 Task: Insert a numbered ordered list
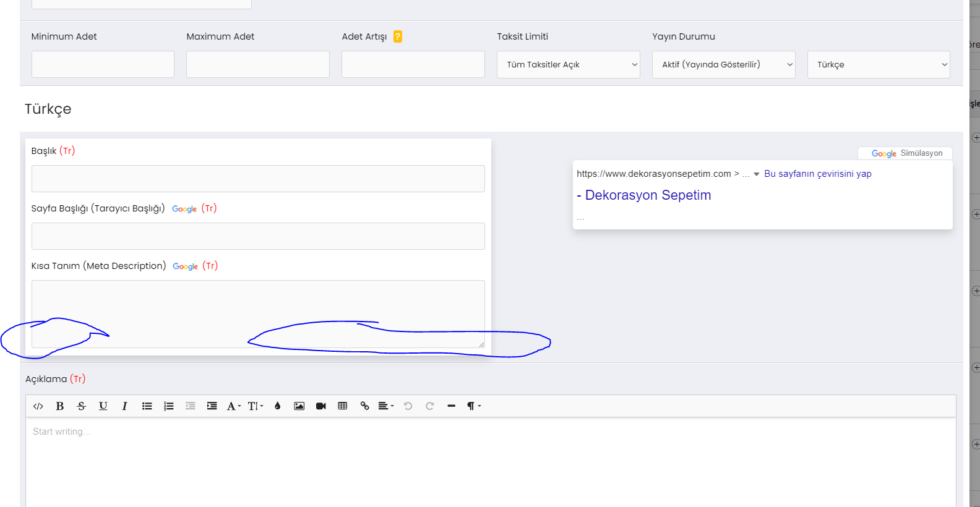tap(168, 406)
